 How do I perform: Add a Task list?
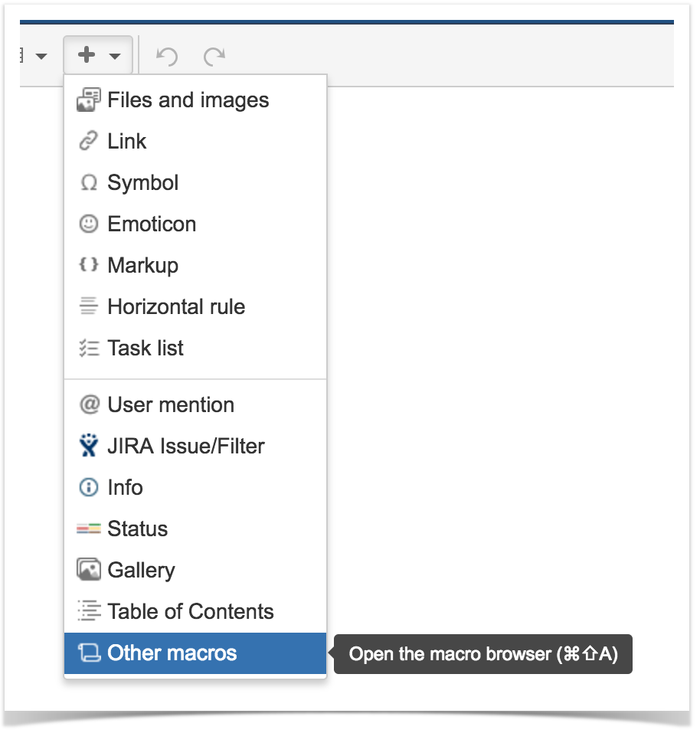coord(195,348)
